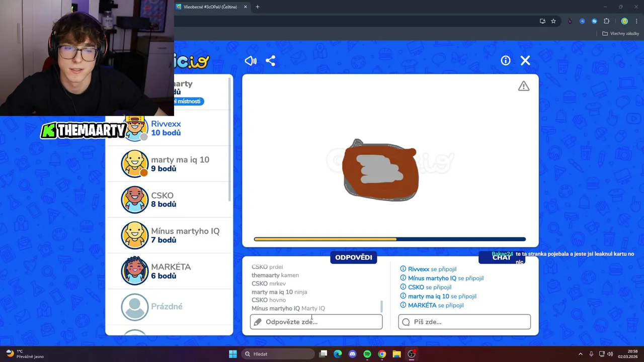Click the '8 bodů' score text
This screenshot has width=644, height=362.
[164, 204]
